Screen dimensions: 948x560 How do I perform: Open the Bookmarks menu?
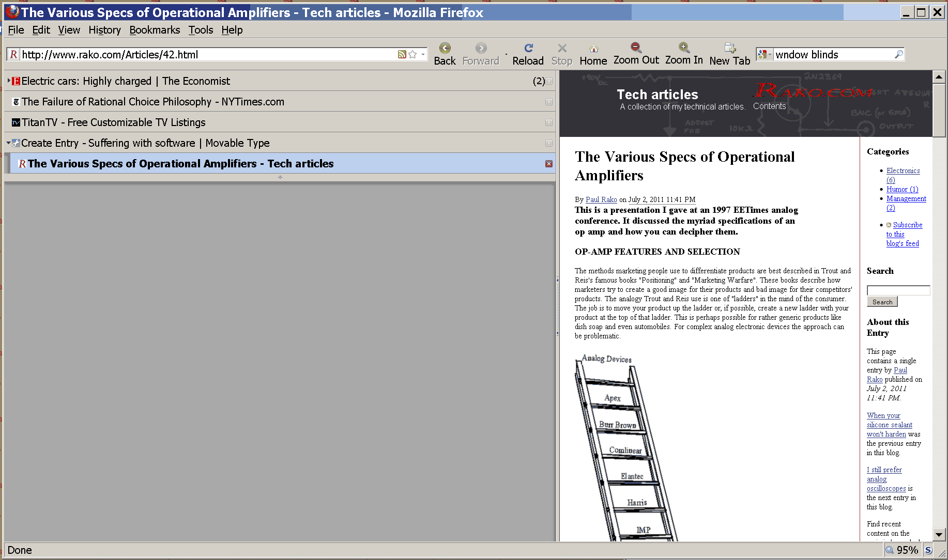[x=155, y=30]
